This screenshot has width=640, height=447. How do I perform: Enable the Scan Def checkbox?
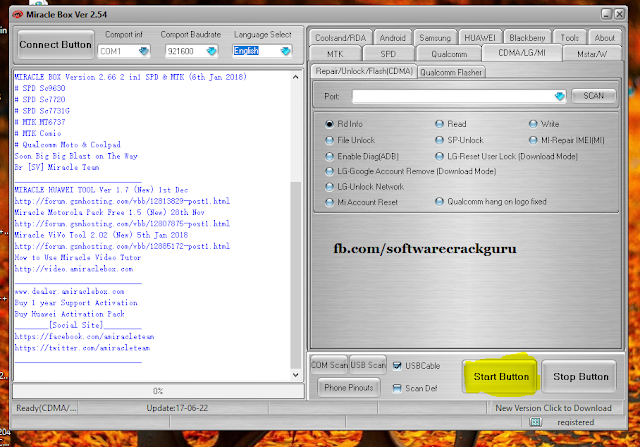pyautogui.click(x=397, y=388)
